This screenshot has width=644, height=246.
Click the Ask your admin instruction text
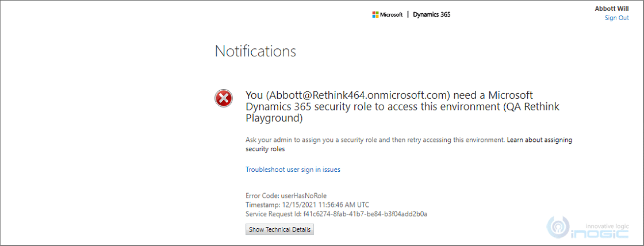pyautogui.click(x=374, y=140)
